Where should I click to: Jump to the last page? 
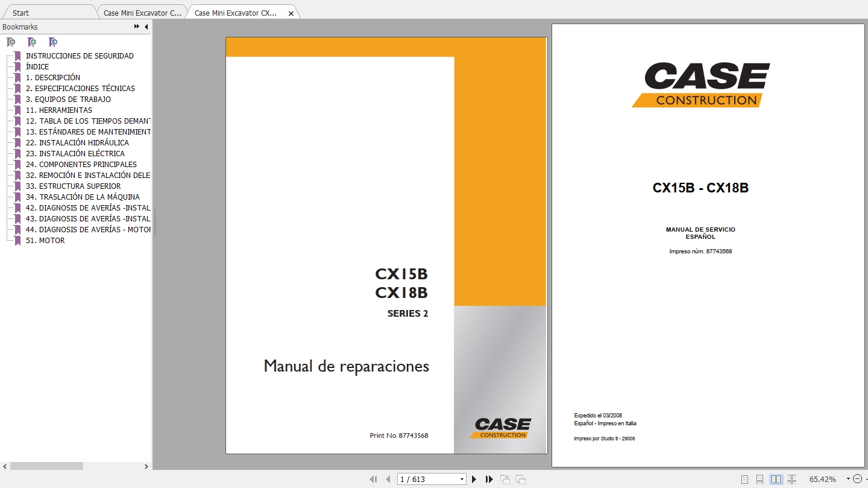click(489, 480)
